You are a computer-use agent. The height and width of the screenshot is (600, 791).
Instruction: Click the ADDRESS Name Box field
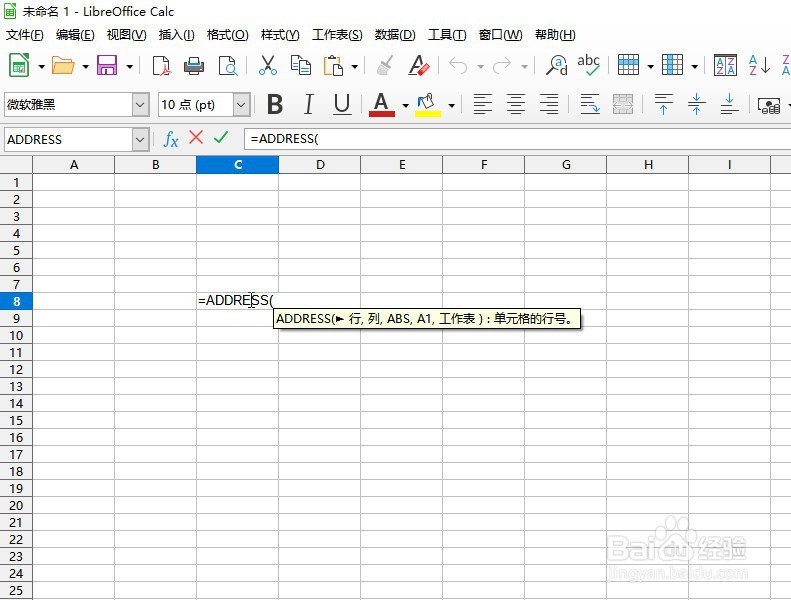click(69, 139)
